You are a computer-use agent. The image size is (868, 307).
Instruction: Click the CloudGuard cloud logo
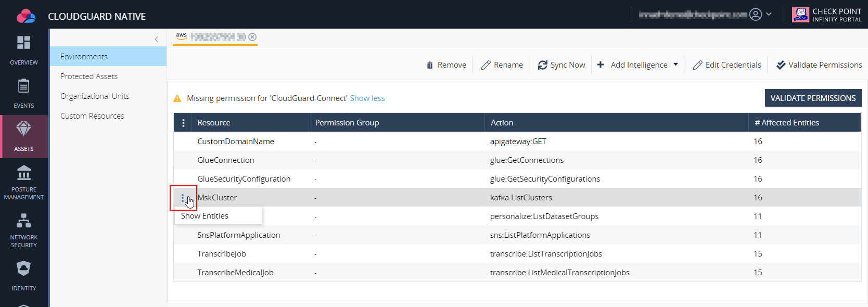click(x=26, y=16)
